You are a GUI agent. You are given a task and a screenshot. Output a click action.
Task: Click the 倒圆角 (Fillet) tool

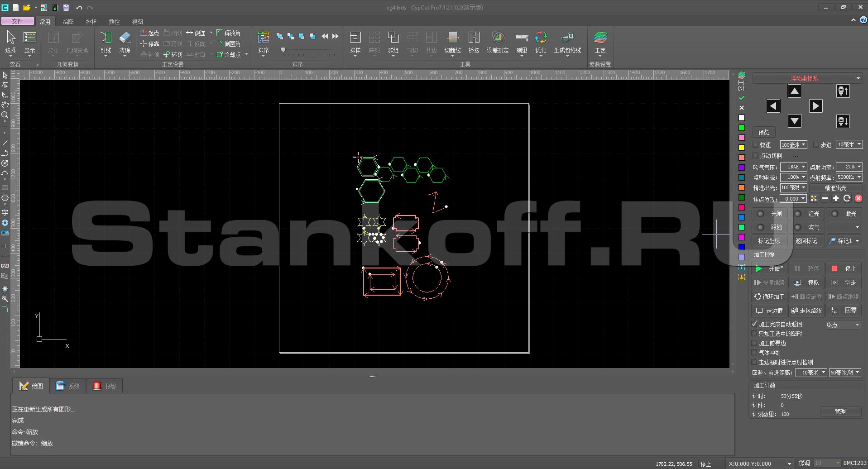pos(228,44)
